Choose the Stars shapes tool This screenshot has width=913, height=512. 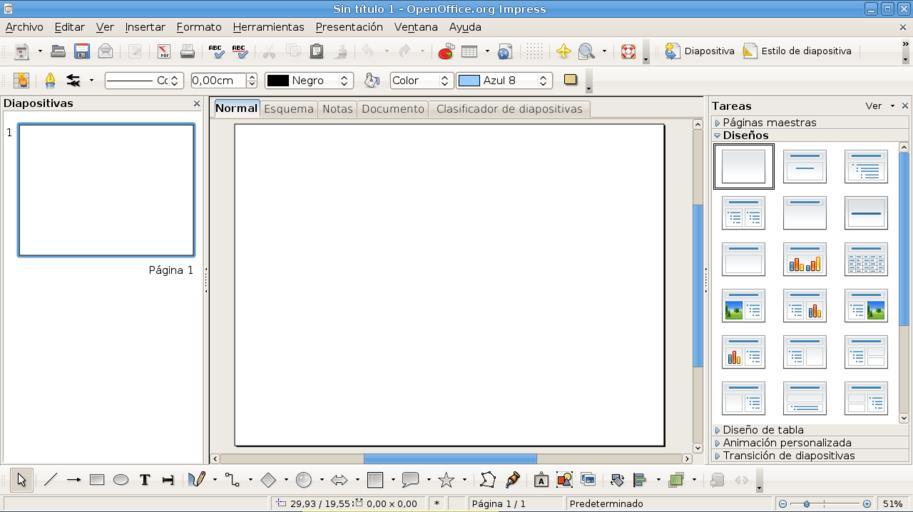pos(446,480)
